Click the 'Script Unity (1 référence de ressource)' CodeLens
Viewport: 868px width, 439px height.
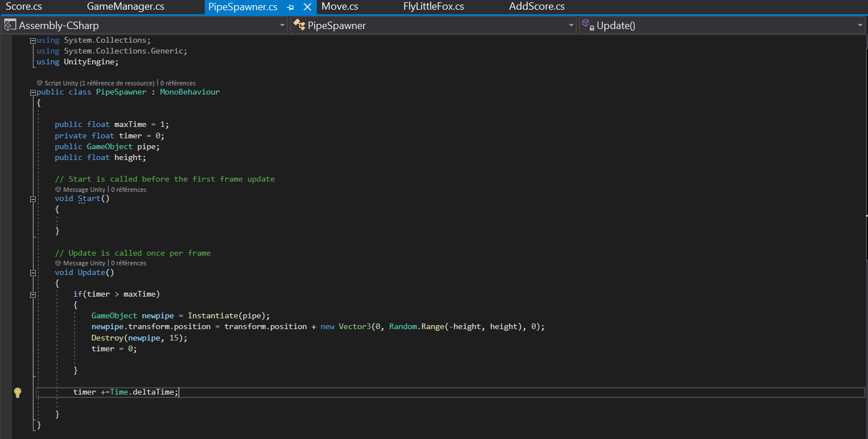[99, 83]
